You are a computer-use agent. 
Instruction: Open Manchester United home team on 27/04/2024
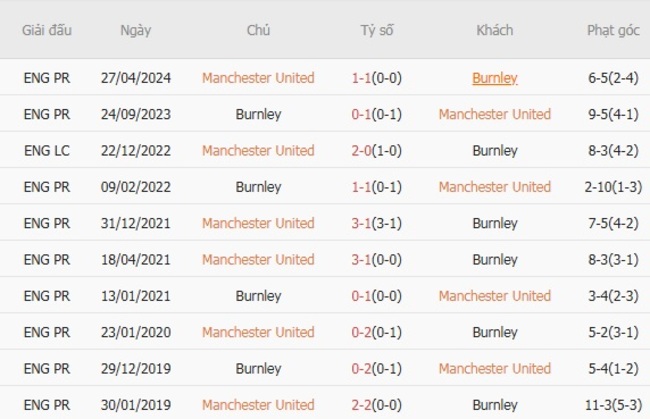[x=258, y=78]
